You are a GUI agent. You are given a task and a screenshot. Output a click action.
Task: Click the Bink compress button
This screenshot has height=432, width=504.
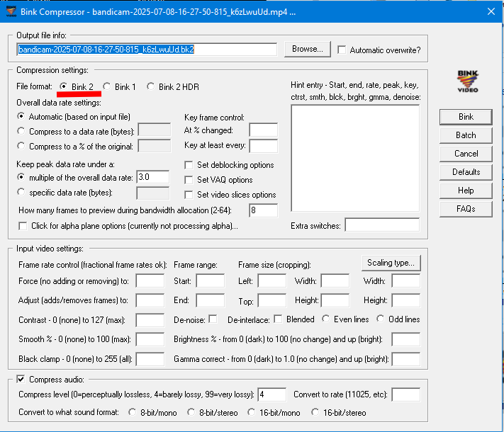pyautogui.click(x=466, y=117)
